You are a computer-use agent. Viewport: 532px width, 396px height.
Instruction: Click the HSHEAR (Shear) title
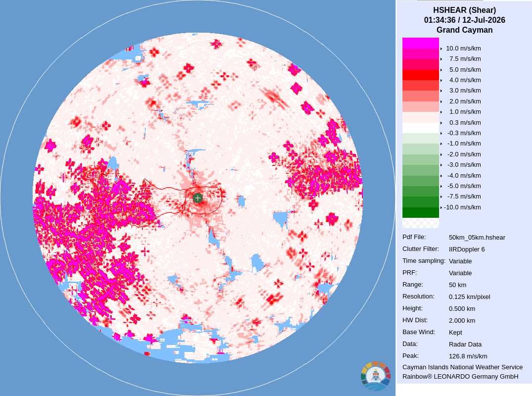click(464, 10)
